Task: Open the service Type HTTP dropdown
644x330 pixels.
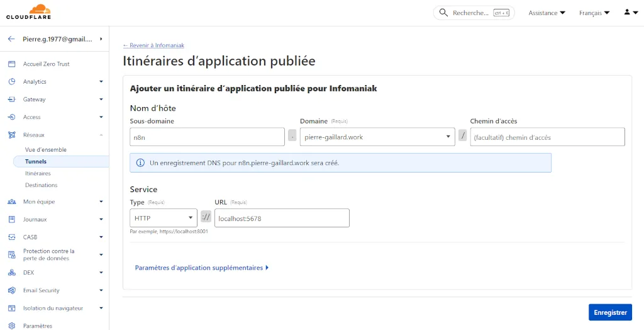Action: click(163, 218)
